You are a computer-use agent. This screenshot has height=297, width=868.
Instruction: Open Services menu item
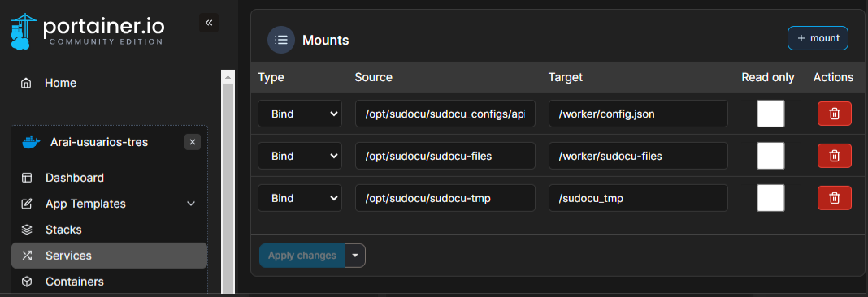tap(109, 256)
